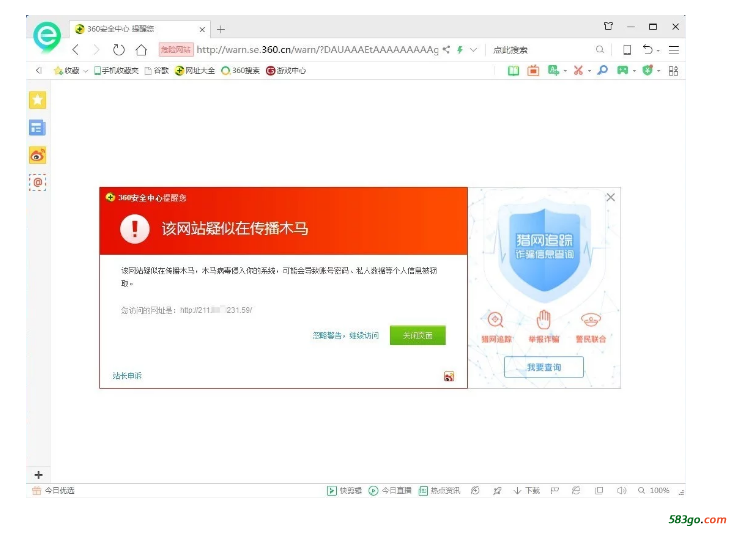Click the green gamepad icon

[622, 70]
